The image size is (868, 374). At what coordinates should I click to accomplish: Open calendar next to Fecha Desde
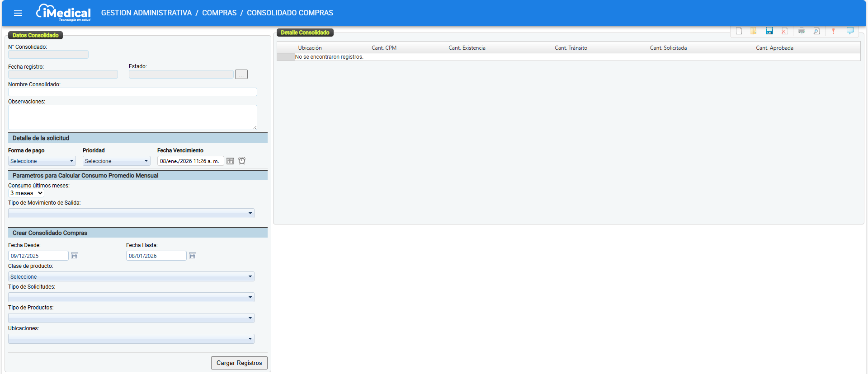pyautogui.click(x=75, y=256)
